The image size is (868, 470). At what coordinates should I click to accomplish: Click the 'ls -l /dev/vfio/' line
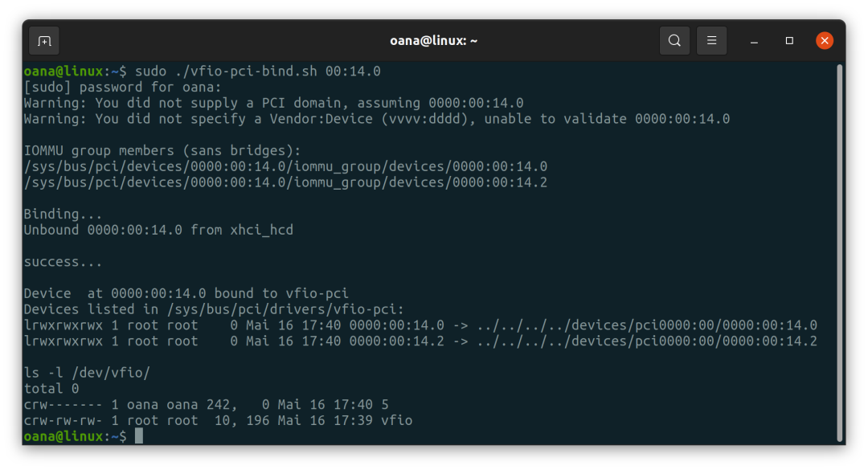[x=87, y=373]
